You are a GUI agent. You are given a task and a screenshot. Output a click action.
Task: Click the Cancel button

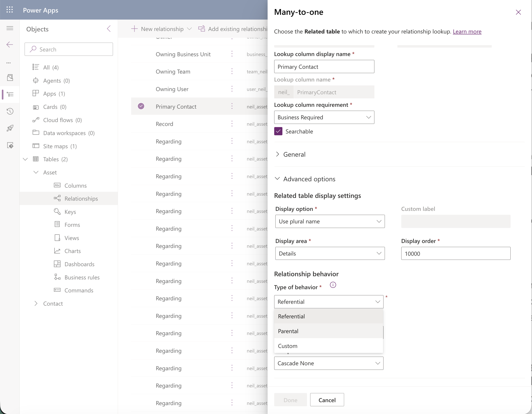(327, 400)
